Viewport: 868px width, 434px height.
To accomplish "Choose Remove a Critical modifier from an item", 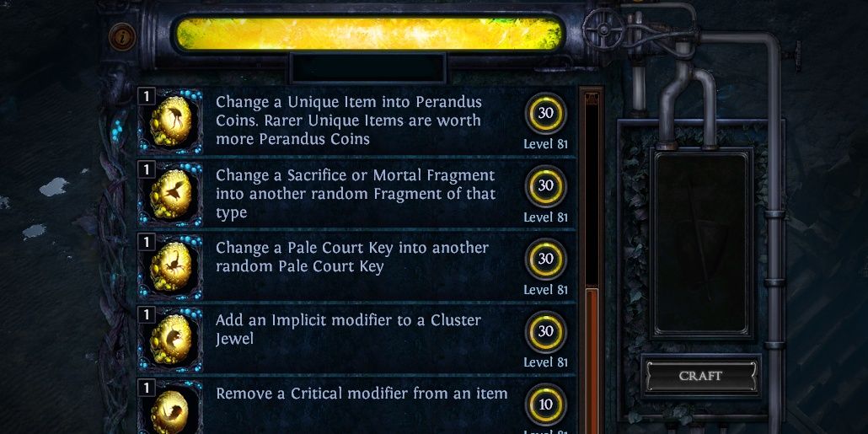I will [x=356, y=406].
